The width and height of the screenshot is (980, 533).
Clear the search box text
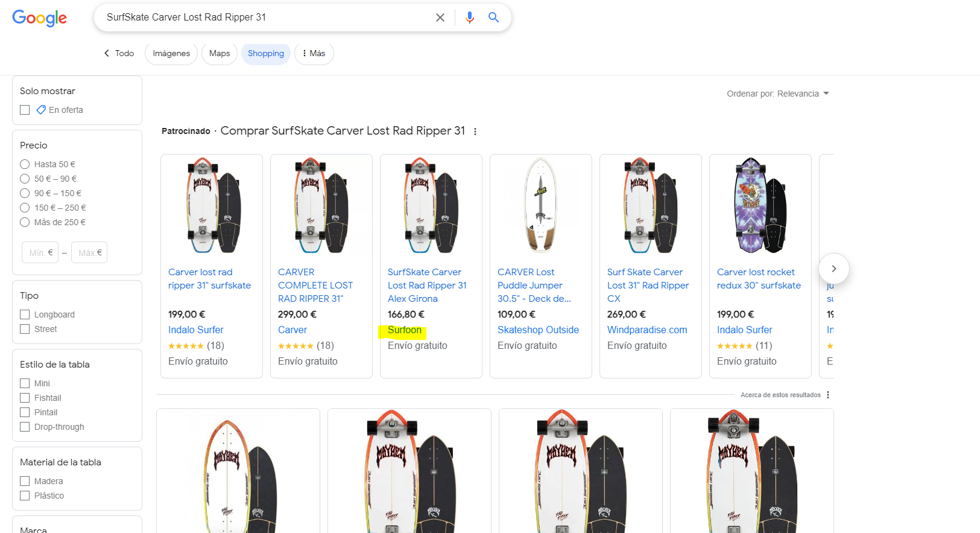440,18
